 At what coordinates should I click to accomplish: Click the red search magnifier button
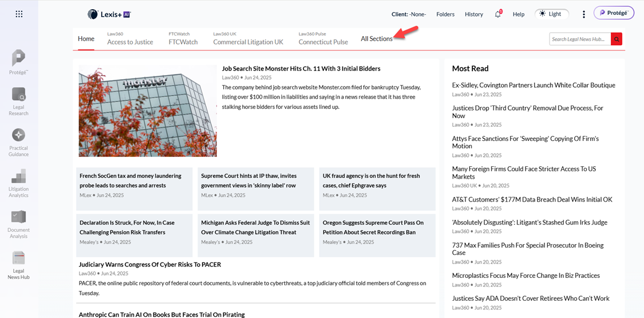(617, 39)
